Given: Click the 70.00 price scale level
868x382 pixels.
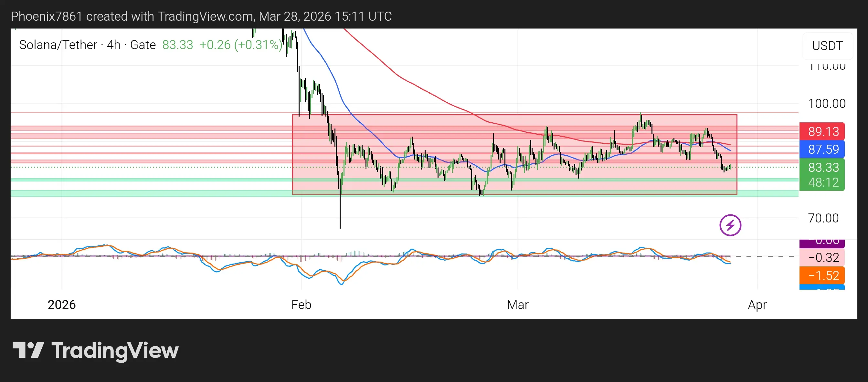Looking at the screenshot, I should [823, 218].
